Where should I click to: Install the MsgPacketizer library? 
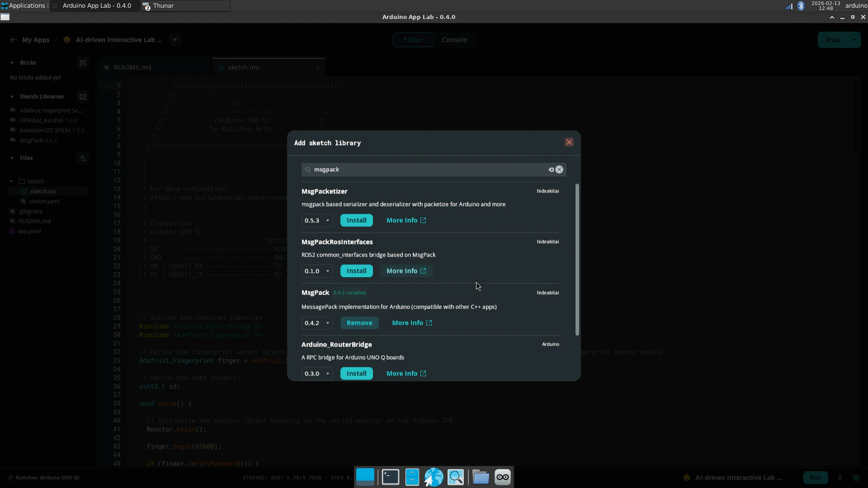pos(356,220)
